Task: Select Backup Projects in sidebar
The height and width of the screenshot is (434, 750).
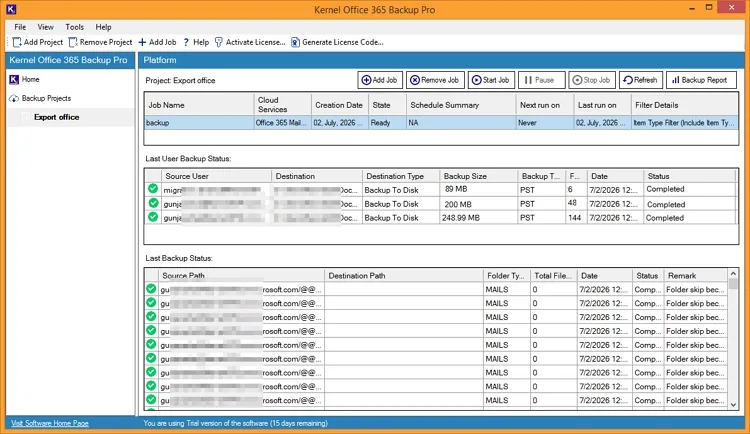Action: click(x=46, y=98)
